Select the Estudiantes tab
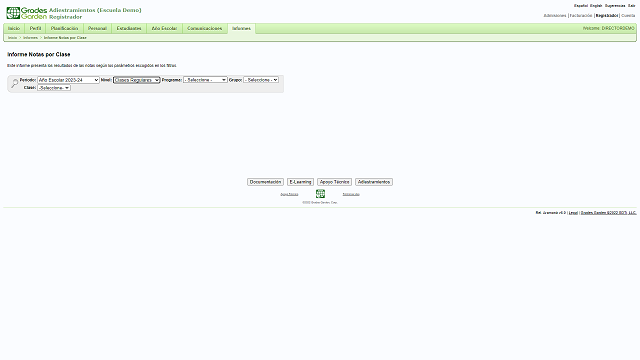 [x=129, y=29]
